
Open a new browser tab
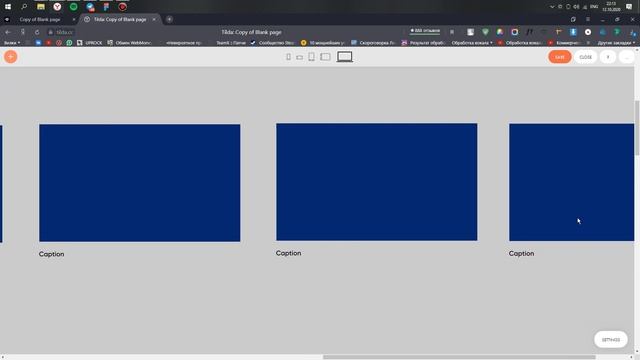pos(169,19)
